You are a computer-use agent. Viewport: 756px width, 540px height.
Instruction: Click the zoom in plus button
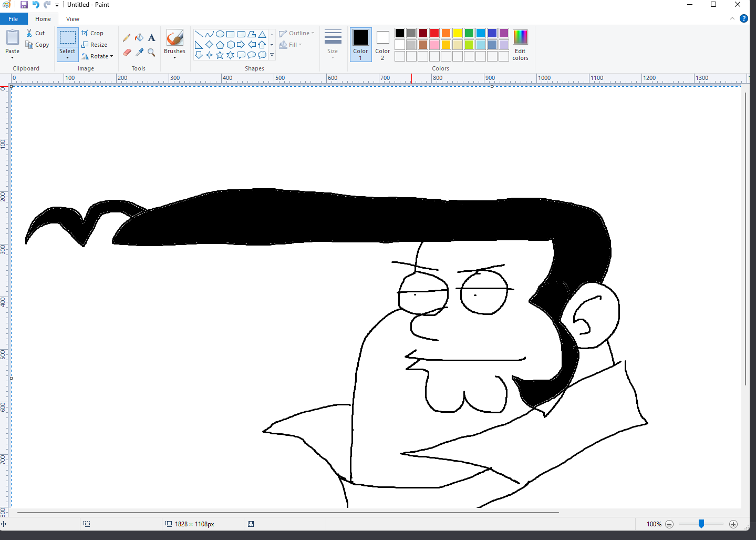pyautogui.click(x=733, y=524)
